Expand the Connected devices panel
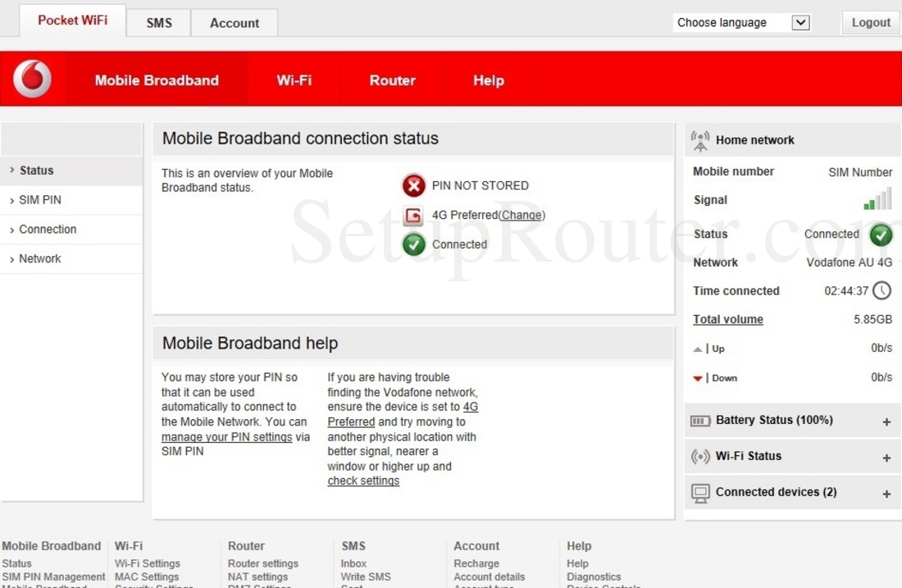This screenshot has width=902, height=588. click(x=886, y=492)
